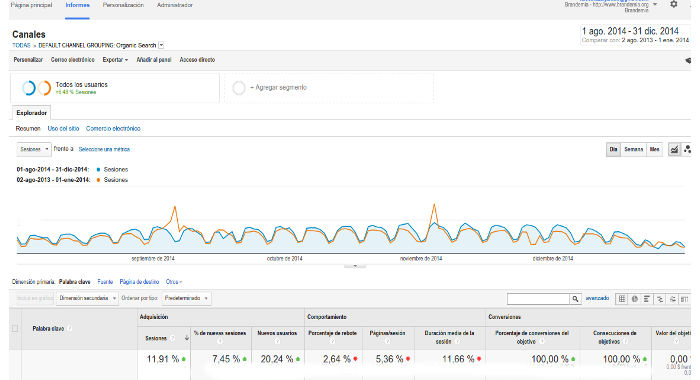Click sort arrow in Sesiones column
The image size is (700, 380).
pyautogui.click(x=187, y=338)
